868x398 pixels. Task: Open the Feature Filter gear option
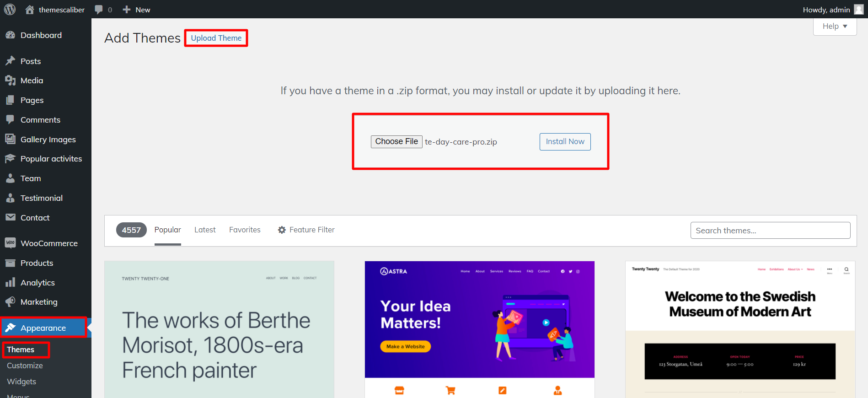[306, 230]
